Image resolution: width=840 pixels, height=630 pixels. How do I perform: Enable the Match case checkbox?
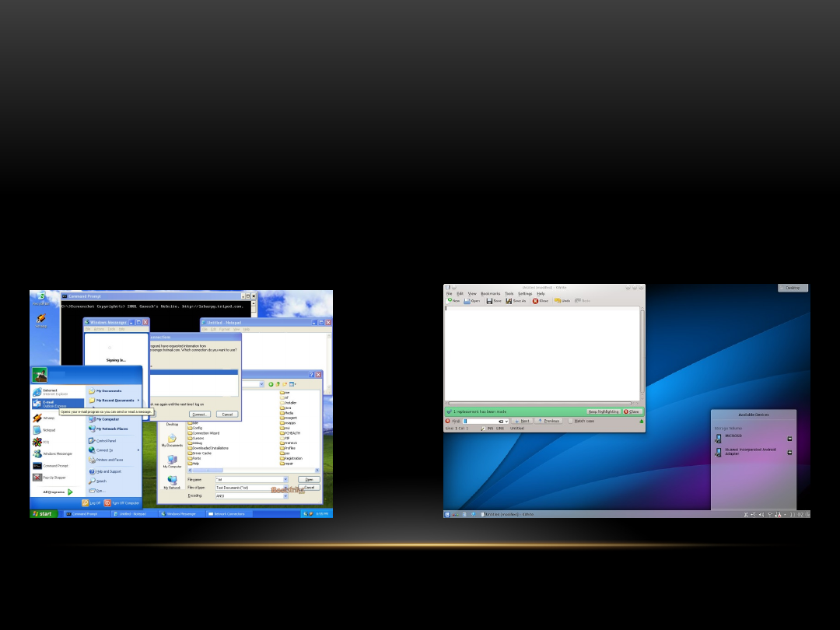570,421
